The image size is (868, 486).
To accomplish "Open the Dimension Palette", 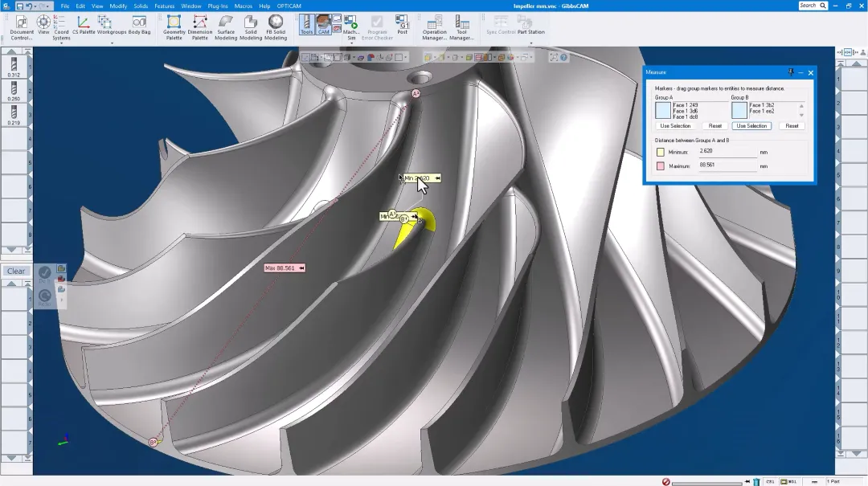I will click(x=200, y=27).
